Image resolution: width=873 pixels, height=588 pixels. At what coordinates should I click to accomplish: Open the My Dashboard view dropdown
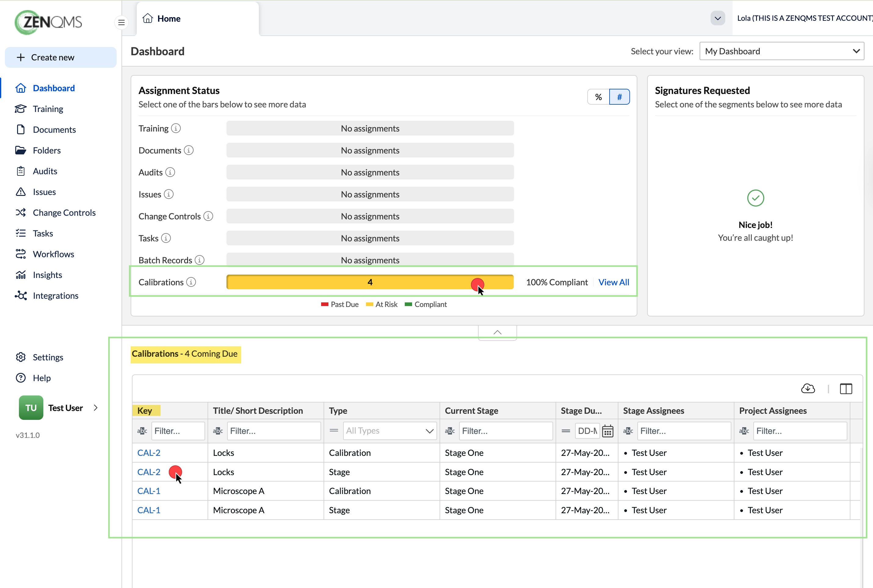tap(781, 51)
